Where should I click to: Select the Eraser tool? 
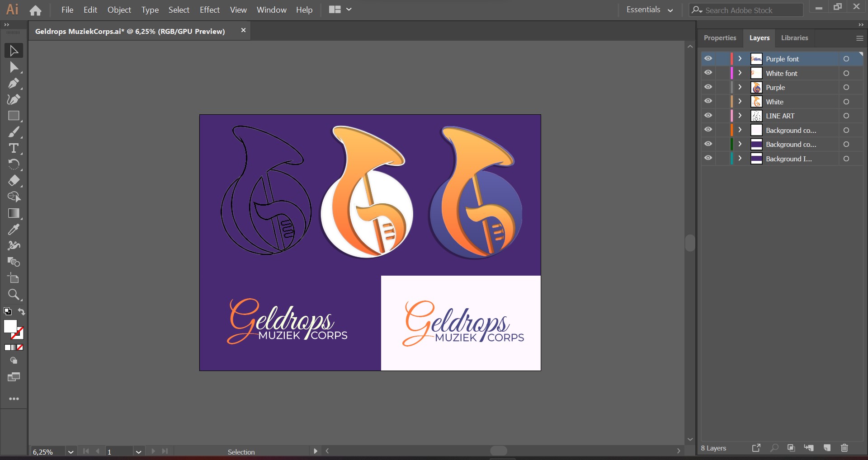click(x=13, y=181)
